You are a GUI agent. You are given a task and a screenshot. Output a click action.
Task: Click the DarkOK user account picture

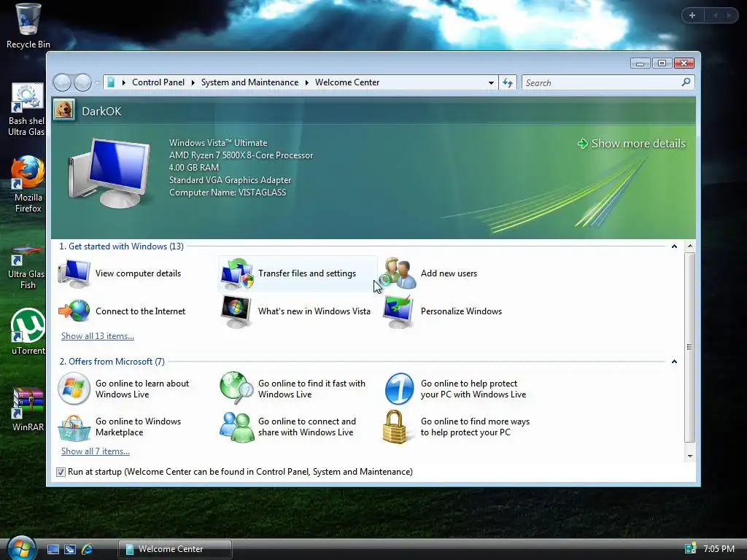[64, 110]
